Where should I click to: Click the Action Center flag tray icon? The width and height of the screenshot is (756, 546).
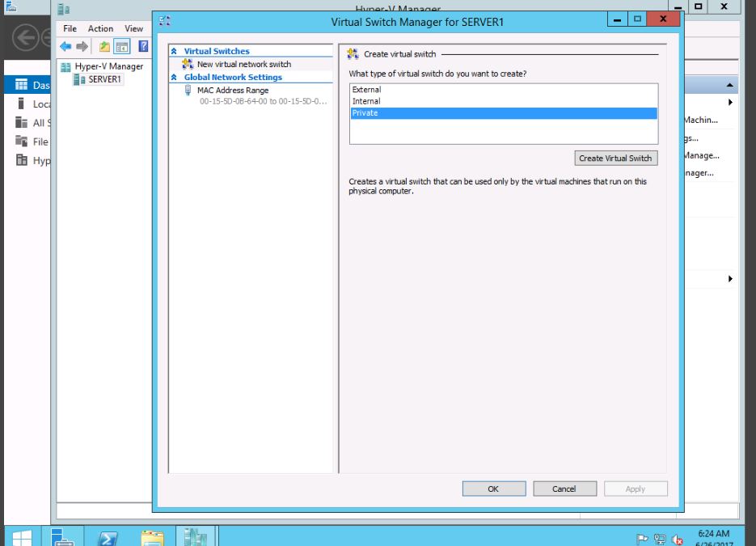(642, 539)
